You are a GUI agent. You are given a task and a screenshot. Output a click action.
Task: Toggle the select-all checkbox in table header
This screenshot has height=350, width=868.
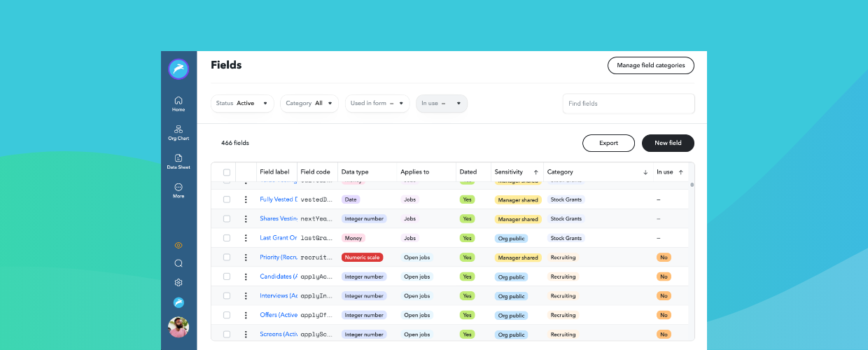click(x=227, y=172)
